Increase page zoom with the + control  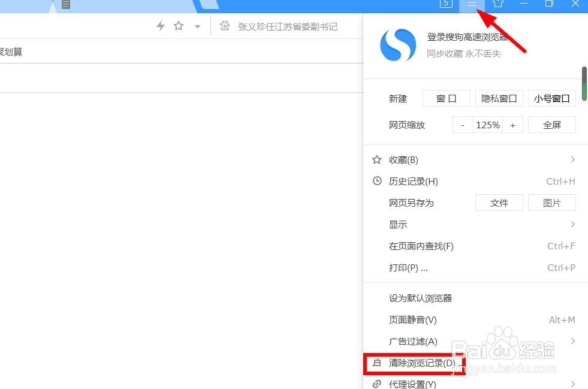(512, 125)
